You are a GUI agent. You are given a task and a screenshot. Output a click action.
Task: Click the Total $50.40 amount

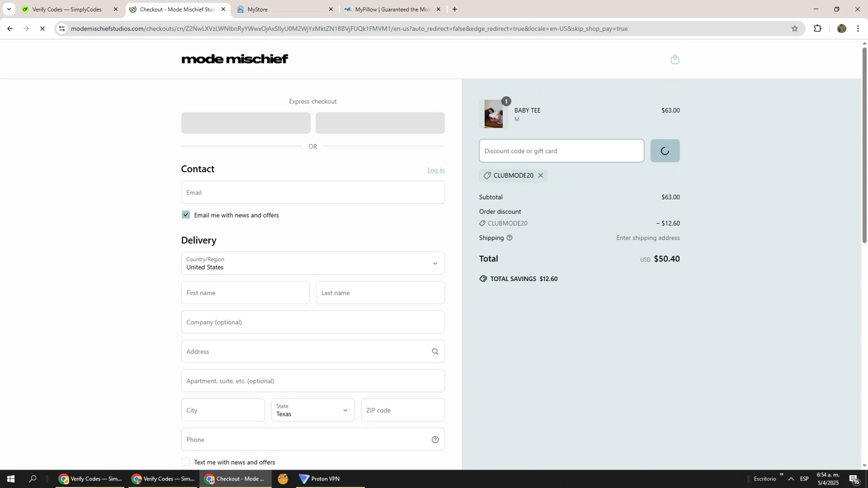click(667, 258)
